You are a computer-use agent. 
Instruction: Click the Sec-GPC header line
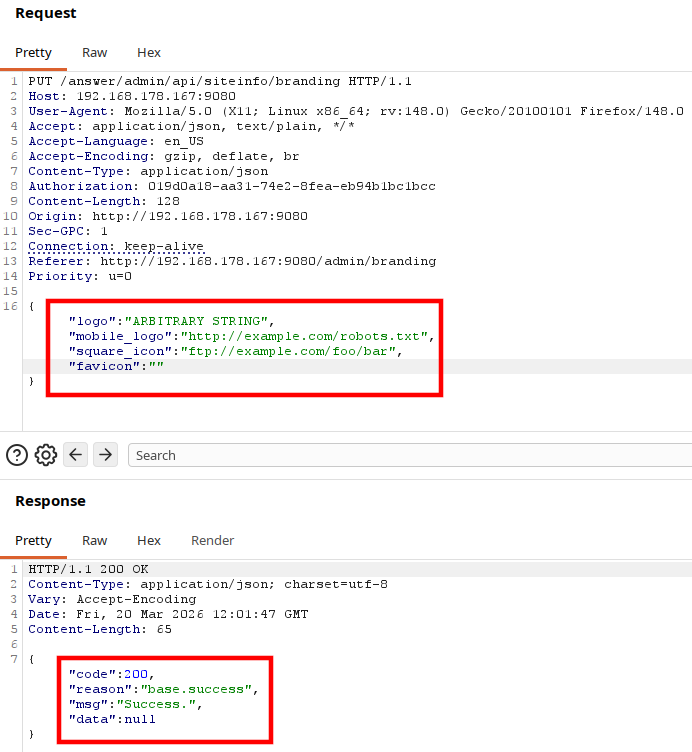68,231
